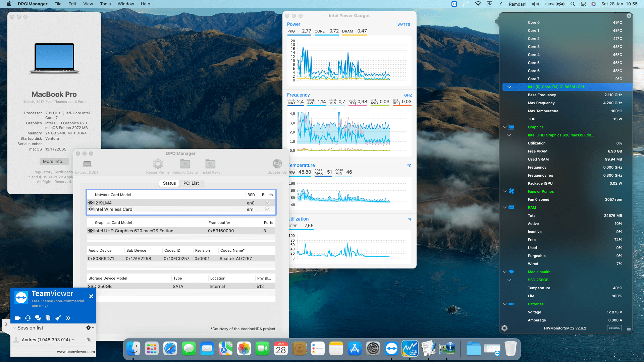
Task: Open HWMonitorSMC2 settings gear icon
Action: 504,328
